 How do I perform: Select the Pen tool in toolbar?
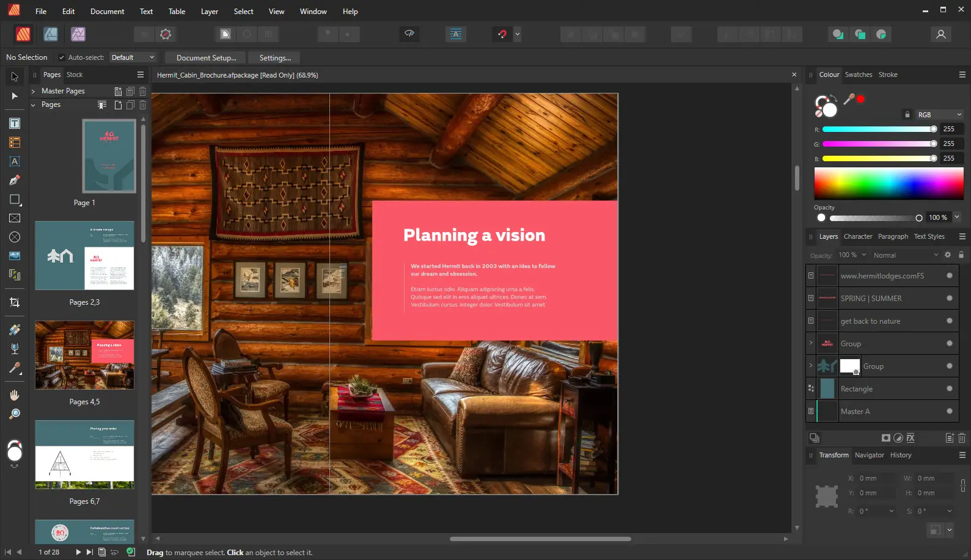15,180
